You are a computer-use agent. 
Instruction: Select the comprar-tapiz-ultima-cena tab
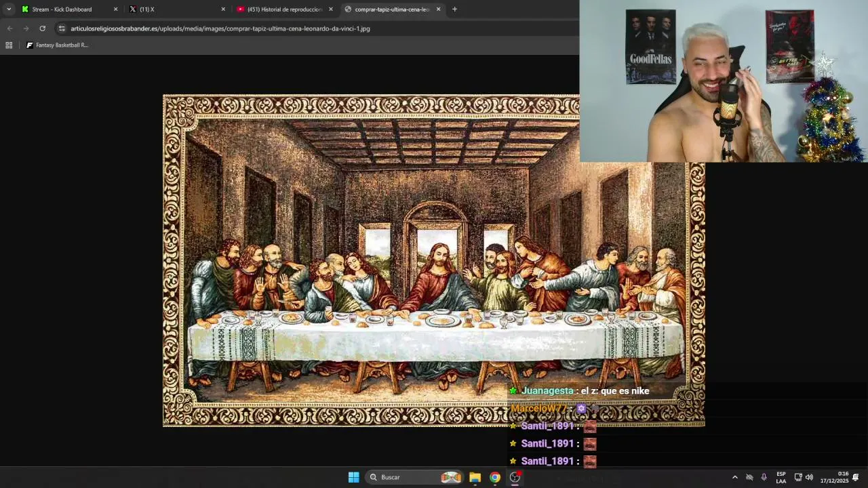click(392, 9)
